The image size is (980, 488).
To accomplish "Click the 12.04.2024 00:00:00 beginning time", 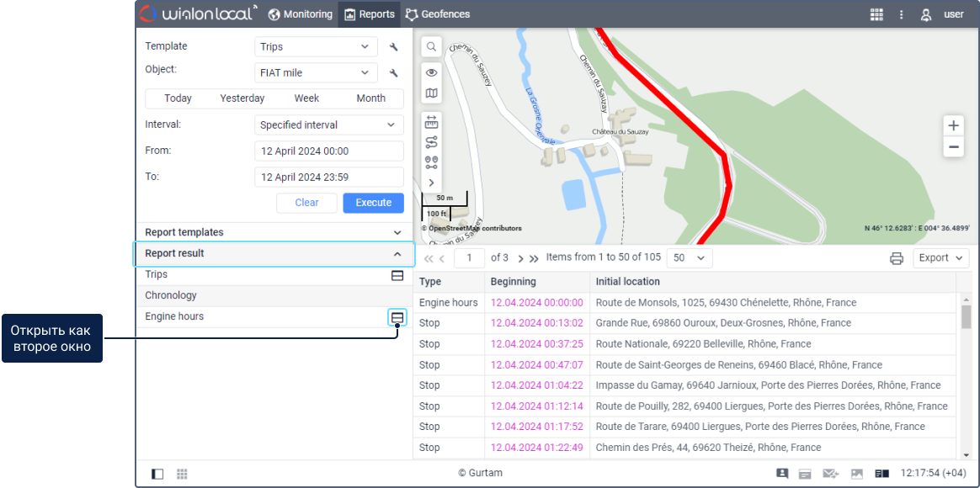I will click(x=537, y=303).
